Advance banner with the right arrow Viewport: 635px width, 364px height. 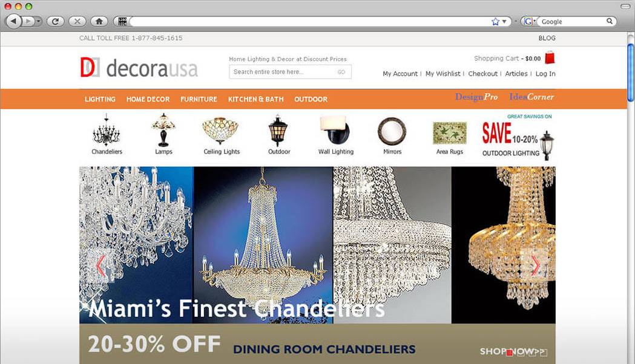coord(535,265)
